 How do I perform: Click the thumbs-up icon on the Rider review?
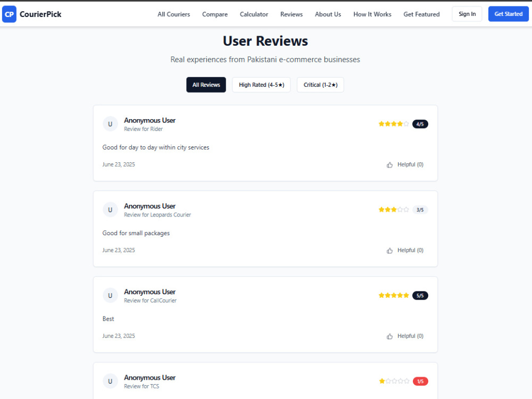389,165
